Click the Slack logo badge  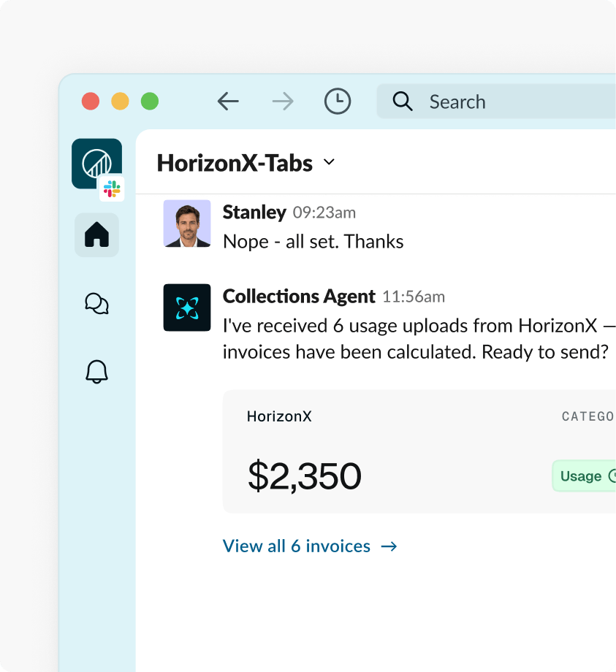tap(112, 188)
